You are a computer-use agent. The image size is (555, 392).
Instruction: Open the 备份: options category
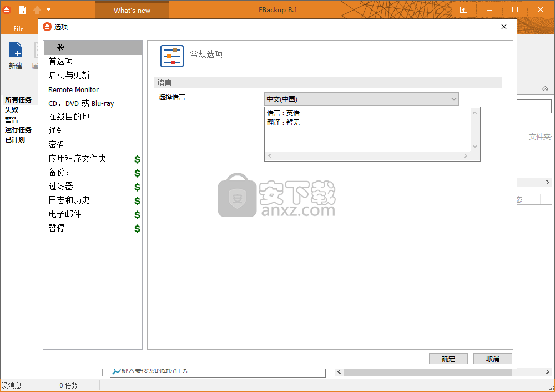tap(92, 173)
